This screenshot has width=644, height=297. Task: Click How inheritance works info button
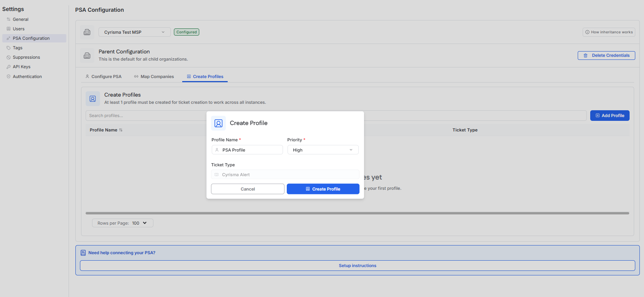(609, 32)
